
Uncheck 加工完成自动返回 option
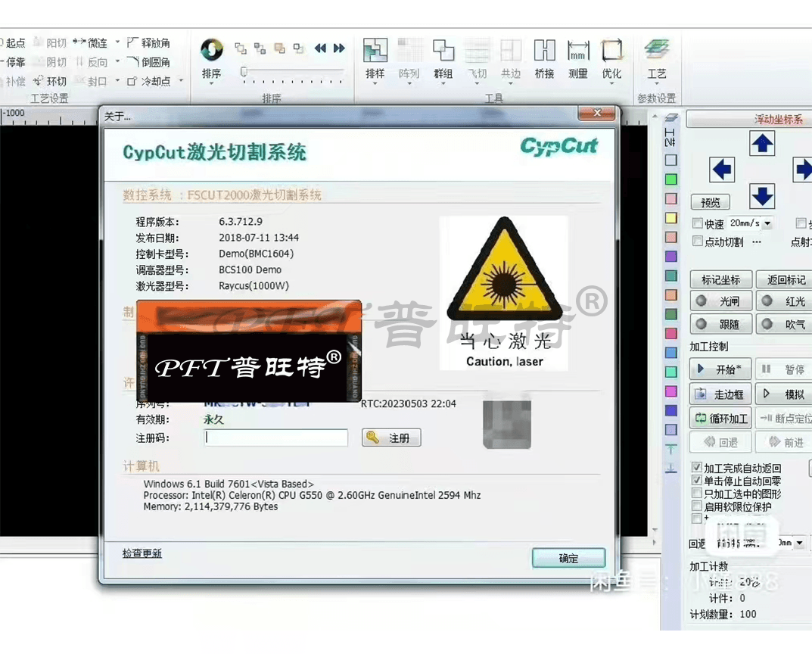click(697, 468)
